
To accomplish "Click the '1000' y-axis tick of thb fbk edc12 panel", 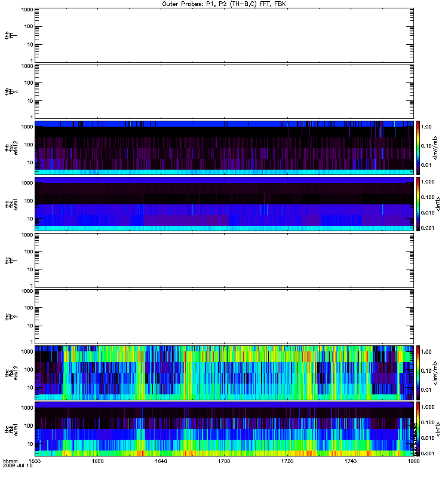I will (x=27, y=127).
